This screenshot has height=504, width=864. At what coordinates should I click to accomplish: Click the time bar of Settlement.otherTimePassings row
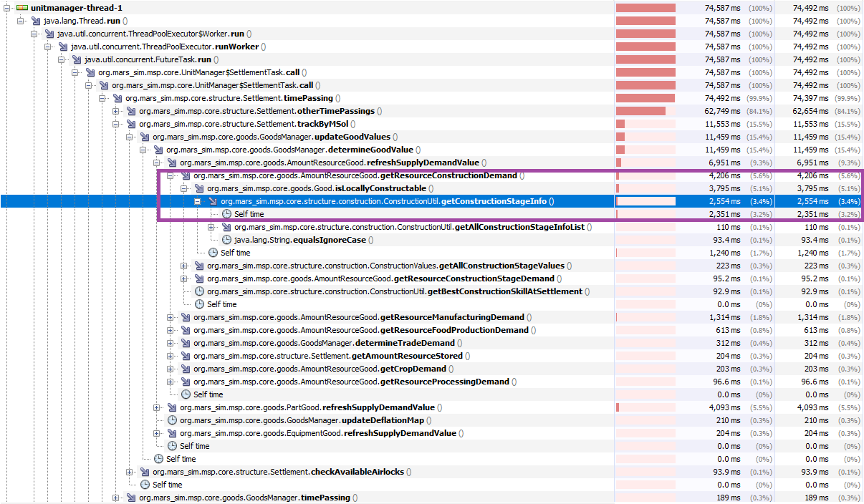(645, 111)
